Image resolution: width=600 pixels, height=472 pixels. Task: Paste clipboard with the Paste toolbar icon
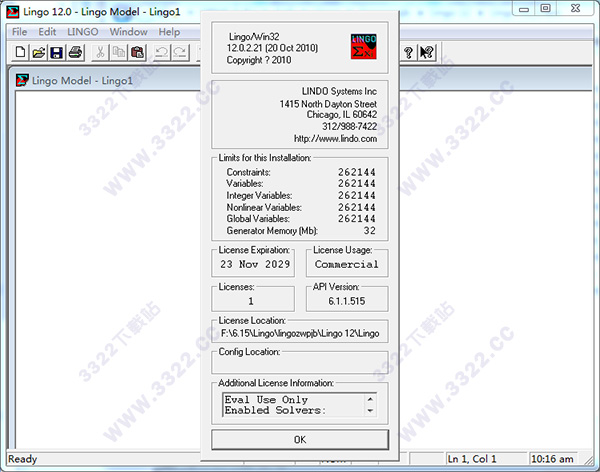point(137,52)
